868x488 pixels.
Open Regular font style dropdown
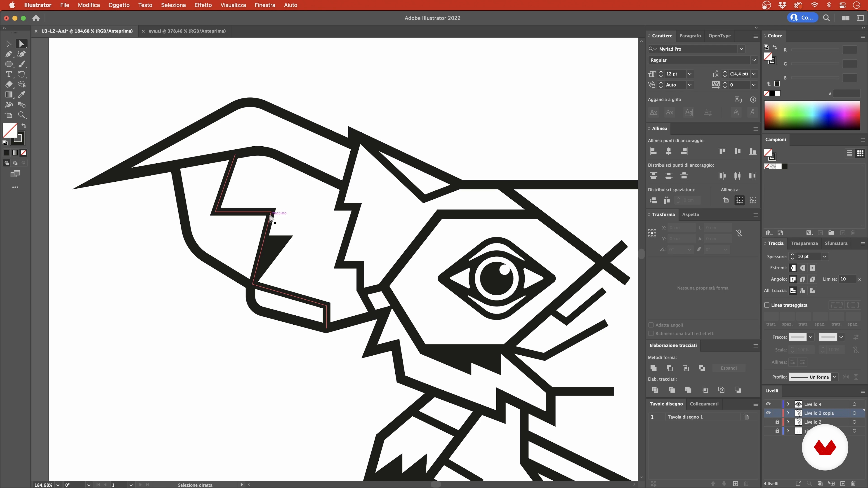tap(754, 60)
